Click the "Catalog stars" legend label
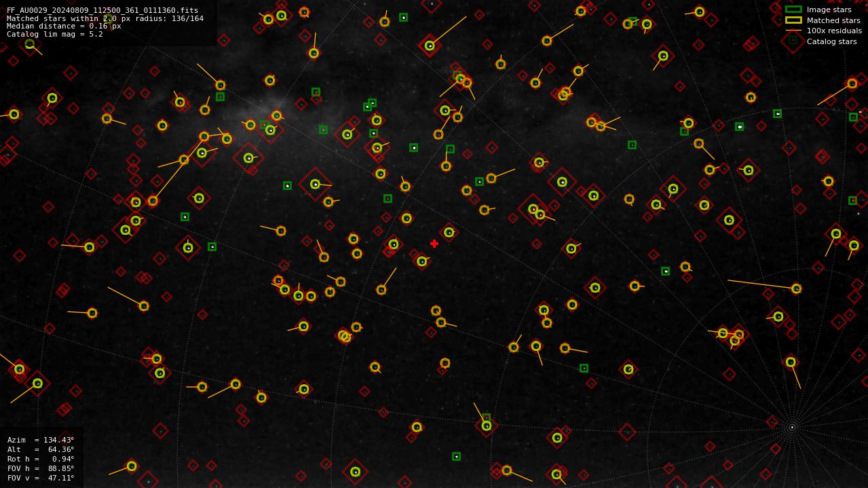The image size is (868, 488). 831,41
